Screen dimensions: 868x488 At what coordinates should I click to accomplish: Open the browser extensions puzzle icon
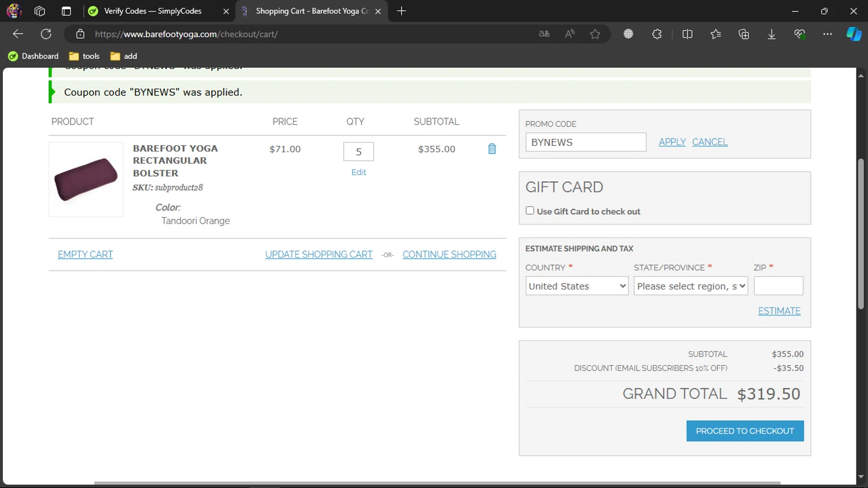pos(657,34)
